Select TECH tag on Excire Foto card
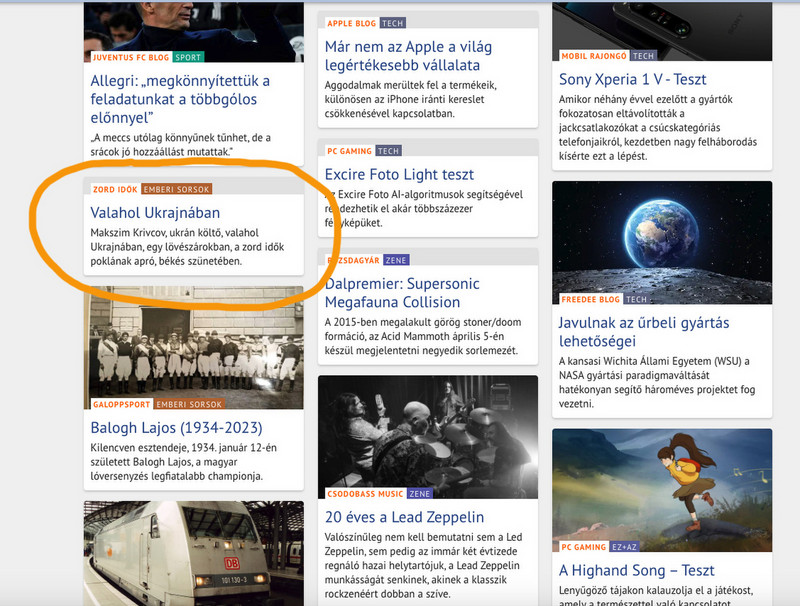 pos(388,151)
